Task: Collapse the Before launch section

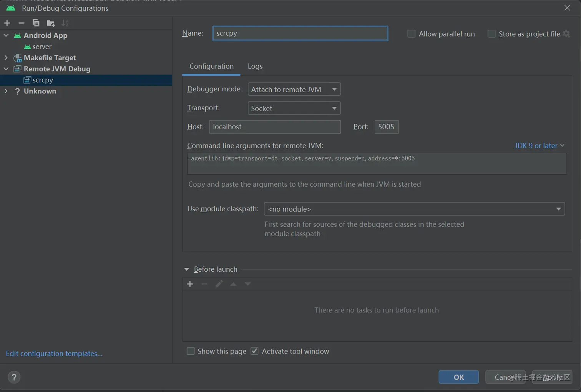Action: click(186, 269)
